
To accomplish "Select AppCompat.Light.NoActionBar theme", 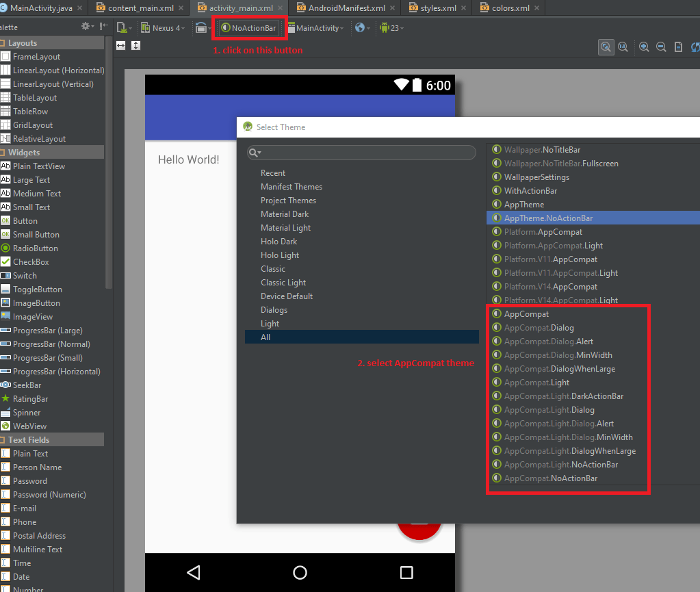I will tap(555, 465).
